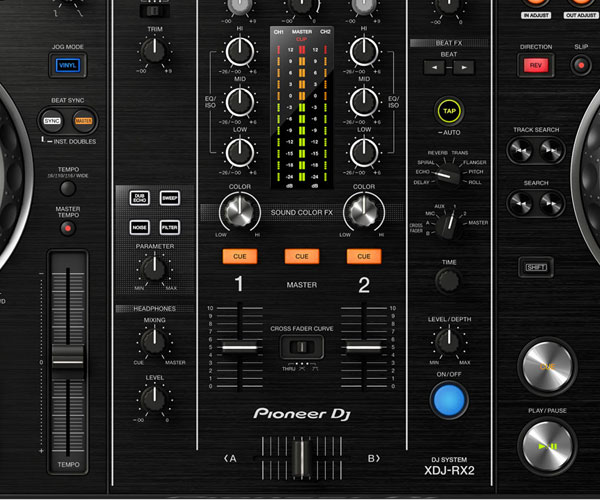Click the TIME rotary knob
600x500 pixels.
[x=448, y=280]
